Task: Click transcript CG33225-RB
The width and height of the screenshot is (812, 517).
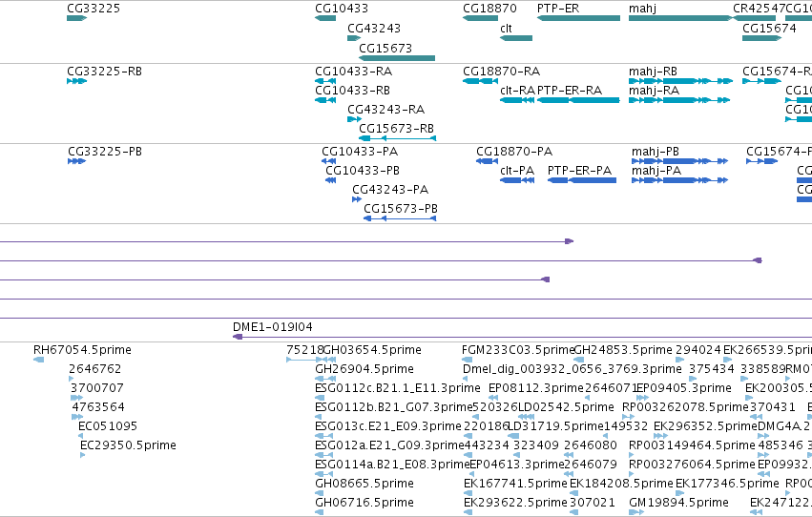Action: pyautogui.click(x=105, y=71)
